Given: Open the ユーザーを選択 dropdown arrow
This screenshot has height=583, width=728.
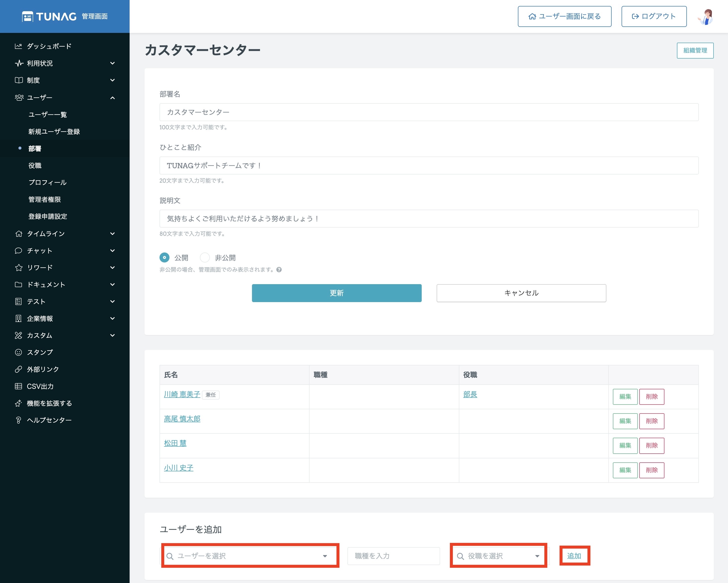Looking at the screenshot, I should coord(325,556).
